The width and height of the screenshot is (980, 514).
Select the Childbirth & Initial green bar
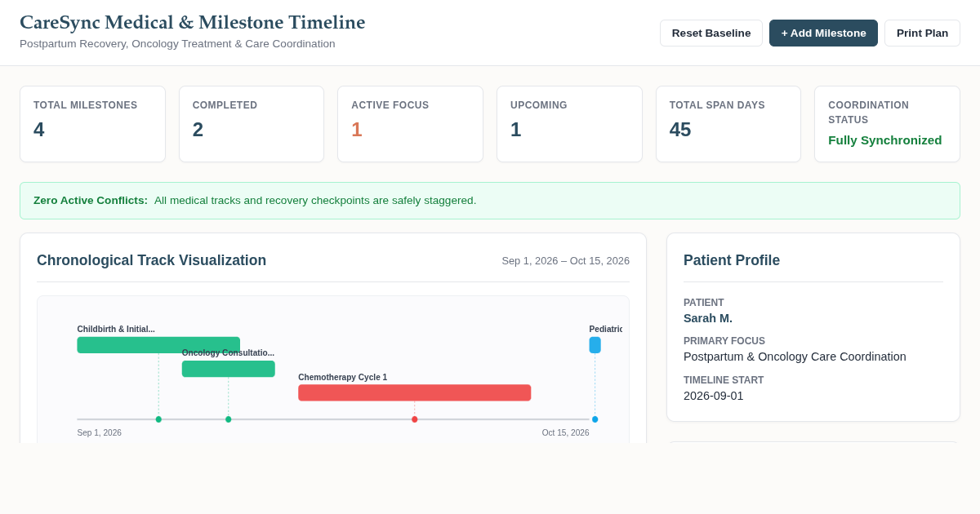(158, 345)
